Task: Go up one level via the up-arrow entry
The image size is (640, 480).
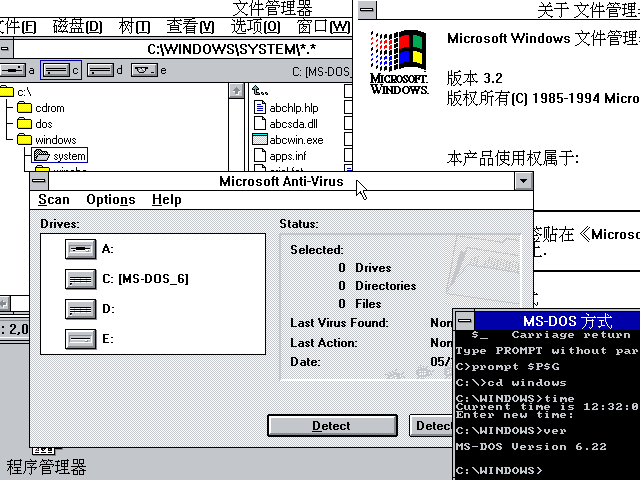Action: point(260,90)
